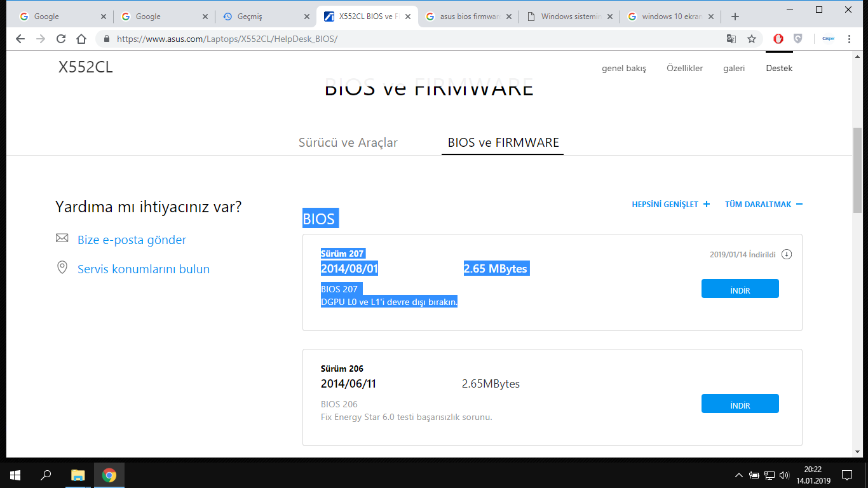Show hidden system tray icons
This screenshot has height=488, width=868.
[x=738, y=475]
